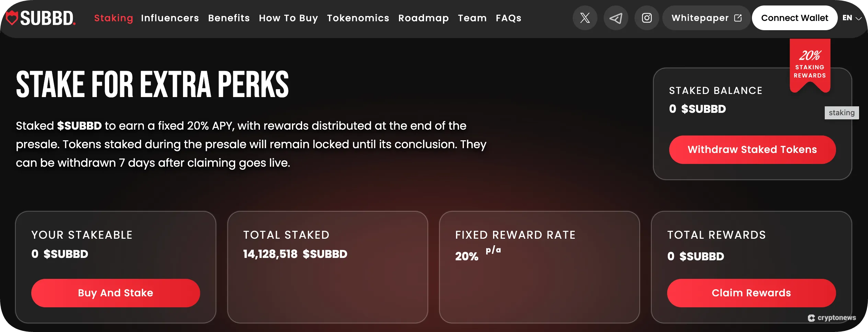Open the Instagram social icon

click(647, 18)
